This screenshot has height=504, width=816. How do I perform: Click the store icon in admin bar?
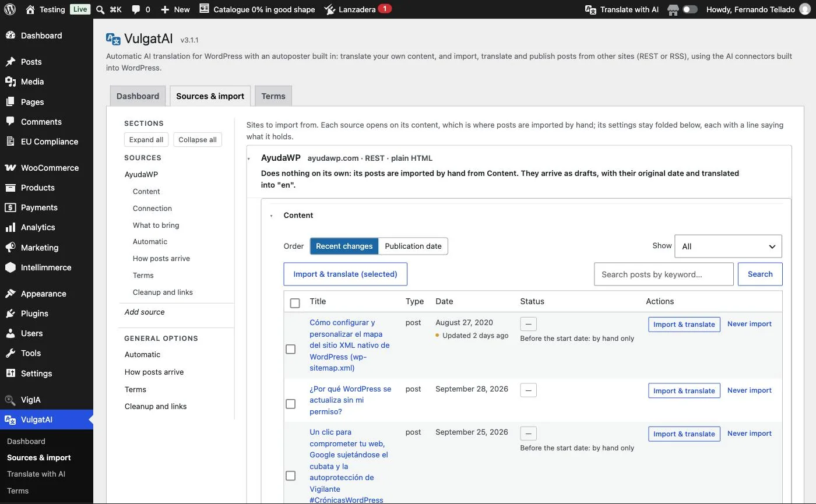[673, 9]
